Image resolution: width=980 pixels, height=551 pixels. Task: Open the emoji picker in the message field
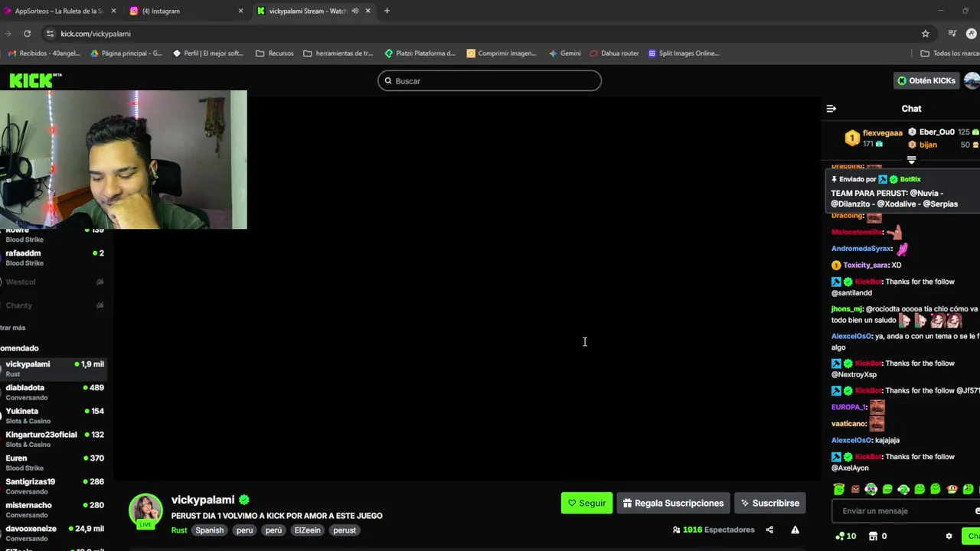pos(977,511)
